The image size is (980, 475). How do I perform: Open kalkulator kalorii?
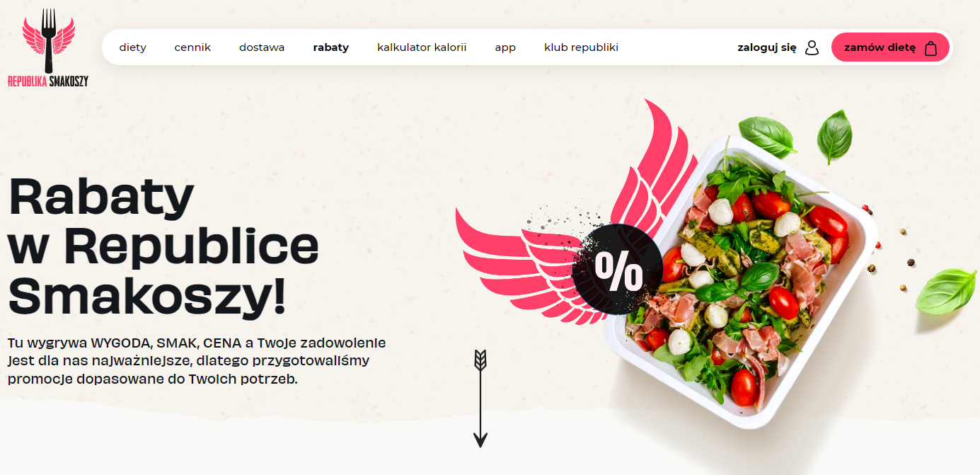[x=422, y=47]
